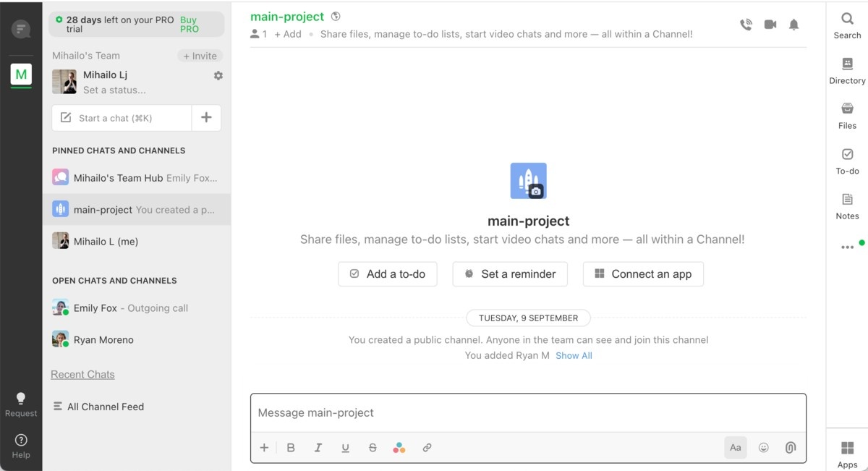The height and width of the screenshot is (471, 868).
Task: Start a video call in channel
Action: pyautogui.click(x=770, y=25)
